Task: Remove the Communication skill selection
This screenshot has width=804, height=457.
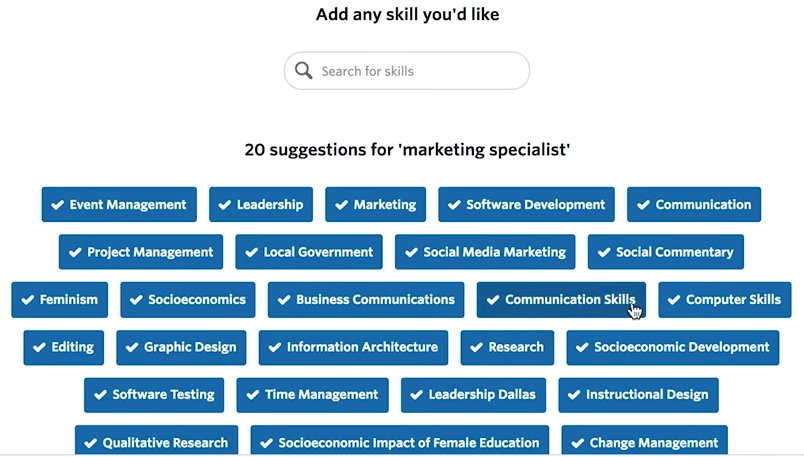Action: [694, 205]
